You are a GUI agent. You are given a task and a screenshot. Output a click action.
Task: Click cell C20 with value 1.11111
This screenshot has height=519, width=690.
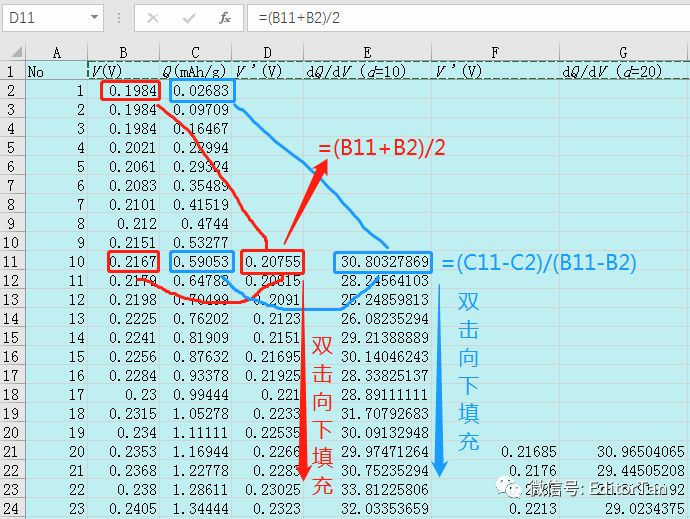click(x=195, y=433)
